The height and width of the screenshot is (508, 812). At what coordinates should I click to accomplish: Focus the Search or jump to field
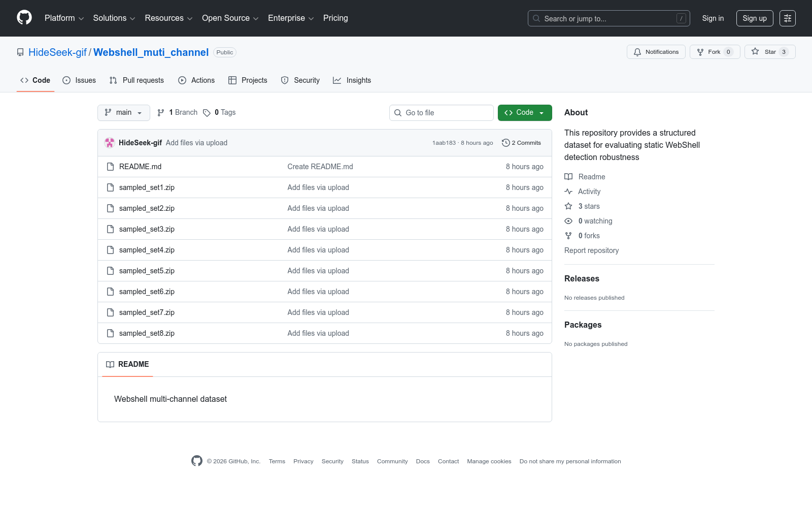[x=609, y=18]
